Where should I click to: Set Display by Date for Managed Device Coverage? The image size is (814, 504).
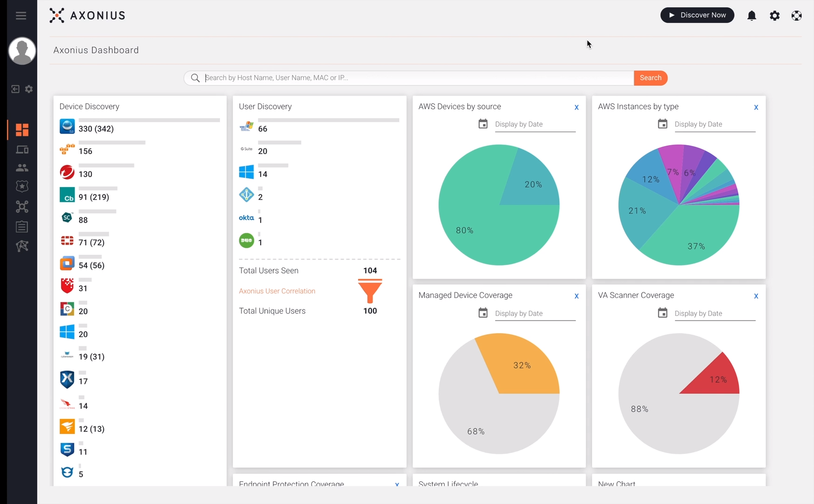point(535,314)
